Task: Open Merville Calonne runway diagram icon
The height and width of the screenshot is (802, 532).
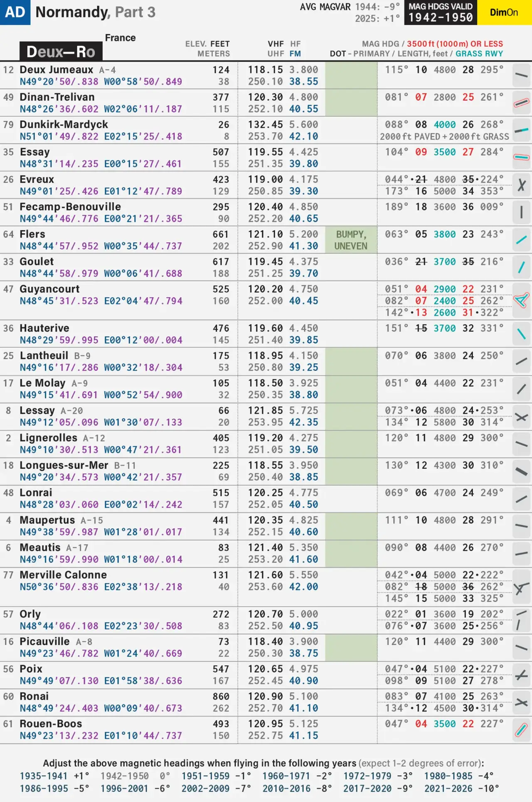Action: (521, 588)
